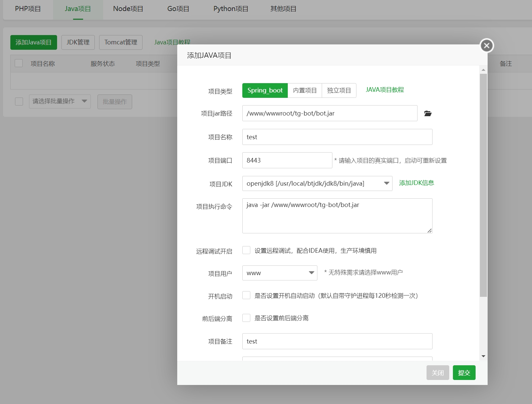Click the folder icon to browse jar path
This screenshot has height=404, width=532.
(428, 114)
